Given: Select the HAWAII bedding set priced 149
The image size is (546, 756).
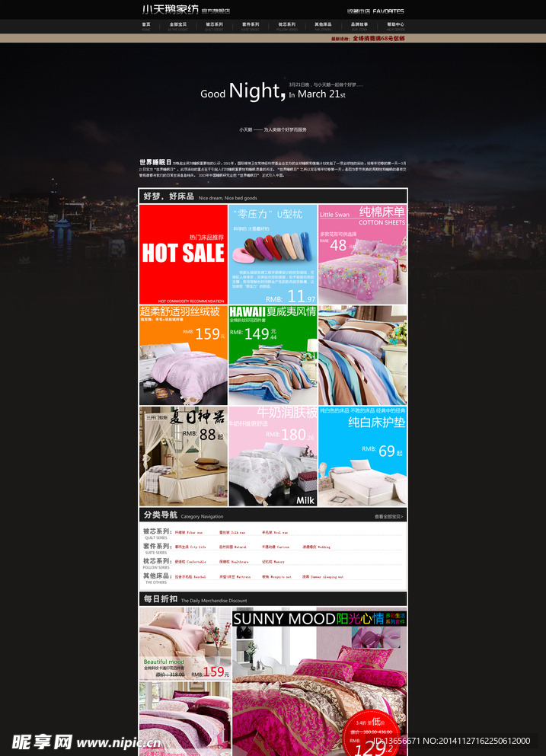Looking at the screenshot, I should (273, 355).
